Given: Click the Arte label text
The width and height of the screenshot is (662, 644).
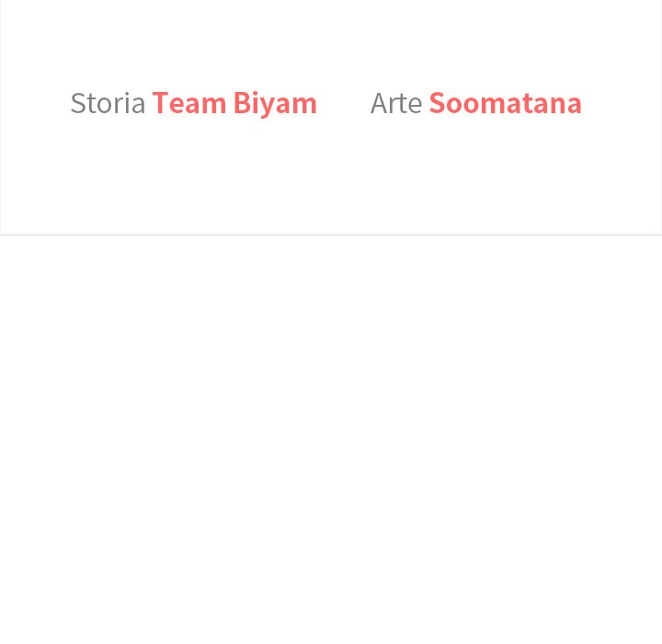Looking at the screenshot, I should click(395, 103).
